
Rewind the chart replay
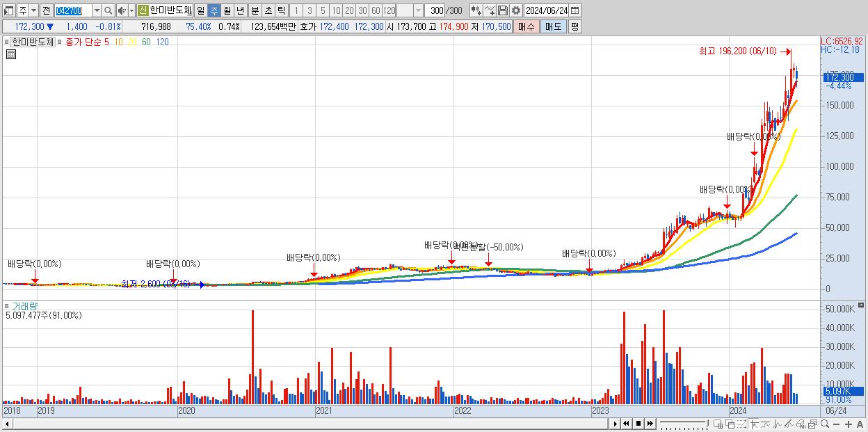(627, 424)
